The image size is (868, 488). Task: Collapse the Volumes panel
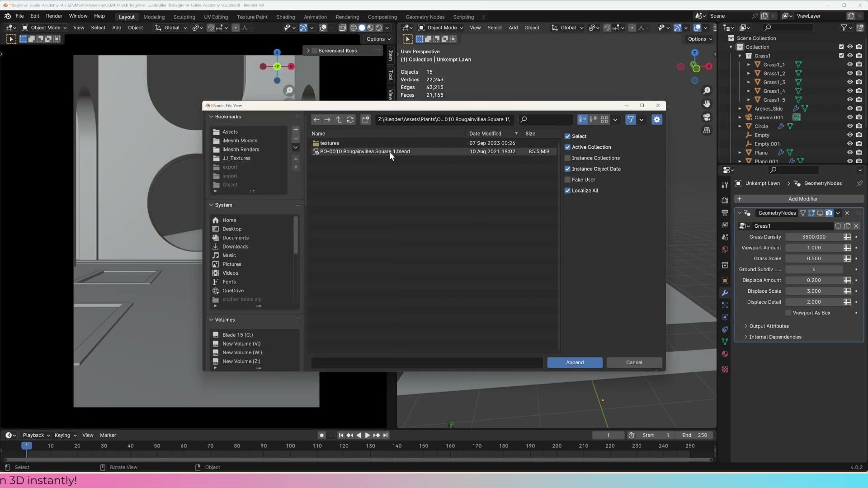[211, 320]
